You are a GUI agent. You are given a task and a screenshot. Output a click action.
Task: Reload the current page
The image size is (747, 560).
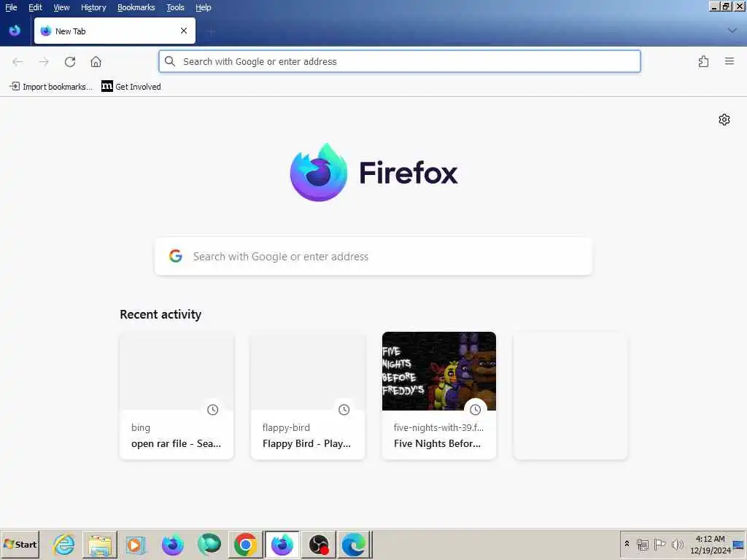(70, 62)
